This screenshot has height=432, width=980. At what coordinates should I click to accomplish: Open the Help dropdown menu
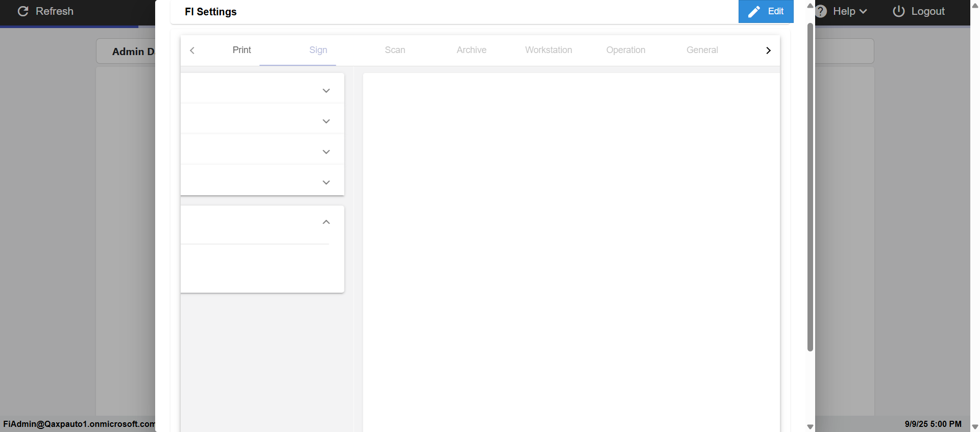click(x=841, y=11)
